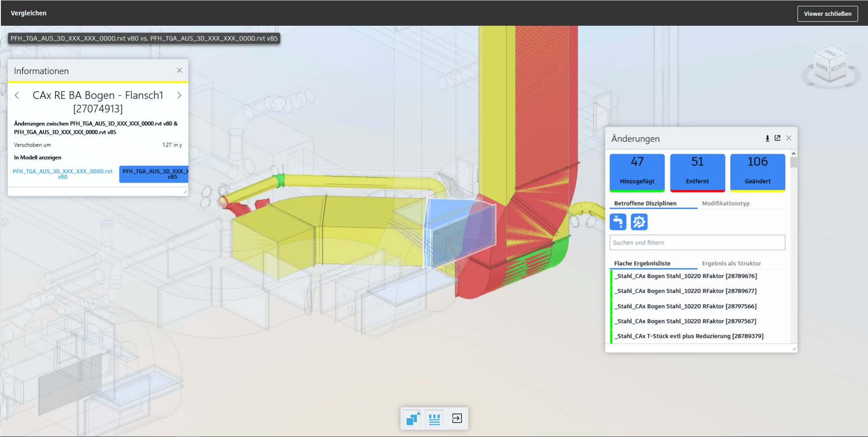Go to next element in Informationen panel
This screenshot has height=437, width=868.
pos(179,95)
